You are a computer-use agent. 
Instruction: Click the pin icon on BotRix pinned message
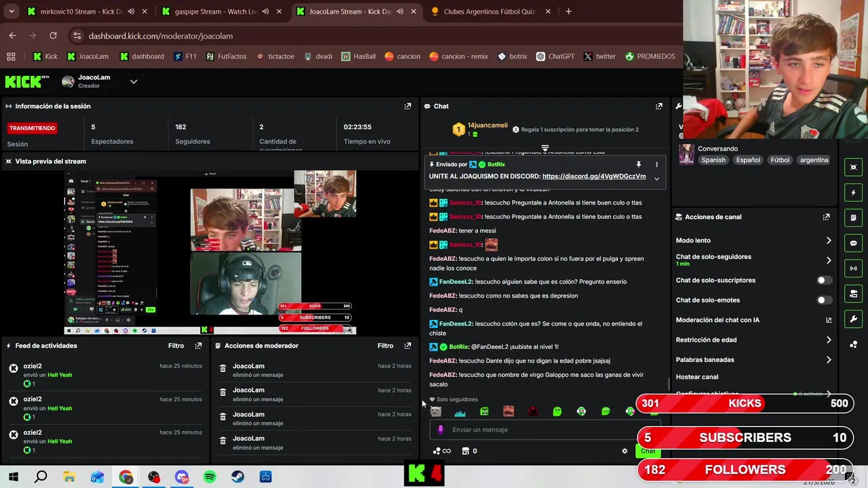pyautogui.click(x=638, y=165)
